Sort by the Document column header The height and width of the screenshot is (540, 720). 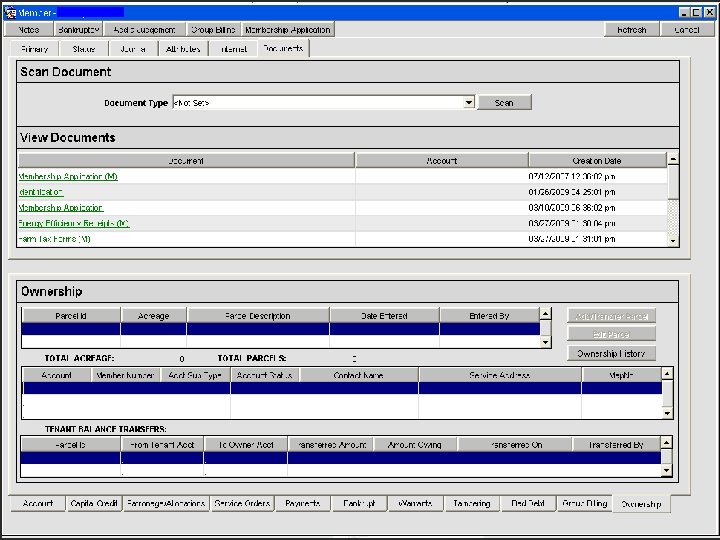(186, 161)
